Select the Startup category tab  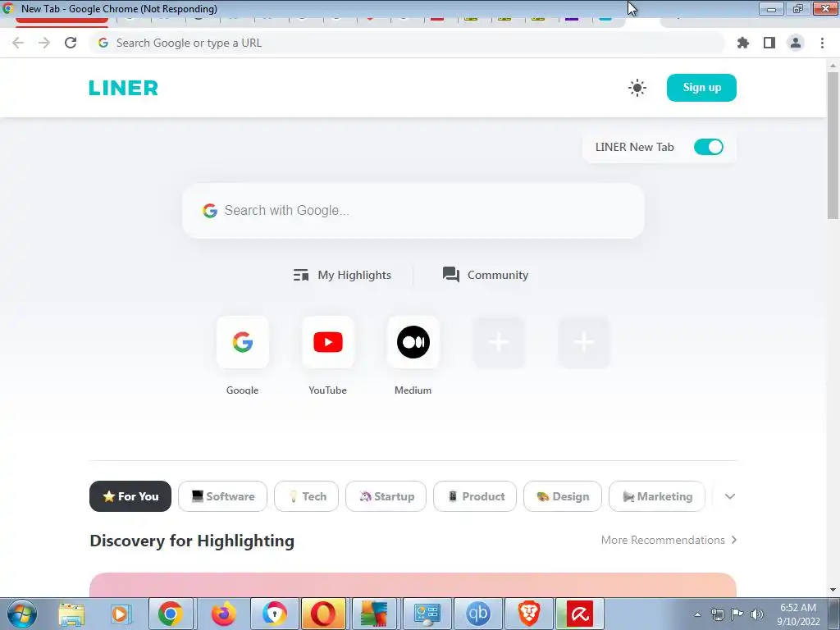(386, 496)
